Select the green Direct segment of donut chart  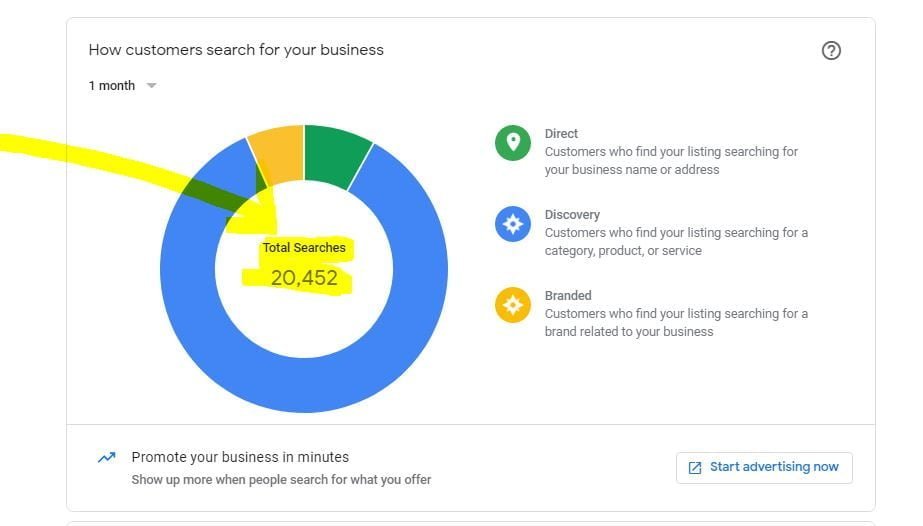pyautogui.click(x=335, y=153)
